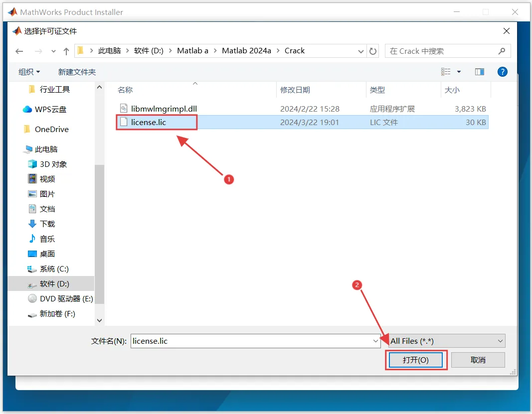Click the 取消 cancel button
The width and height of the screenshot is (532, 414).
478,360
